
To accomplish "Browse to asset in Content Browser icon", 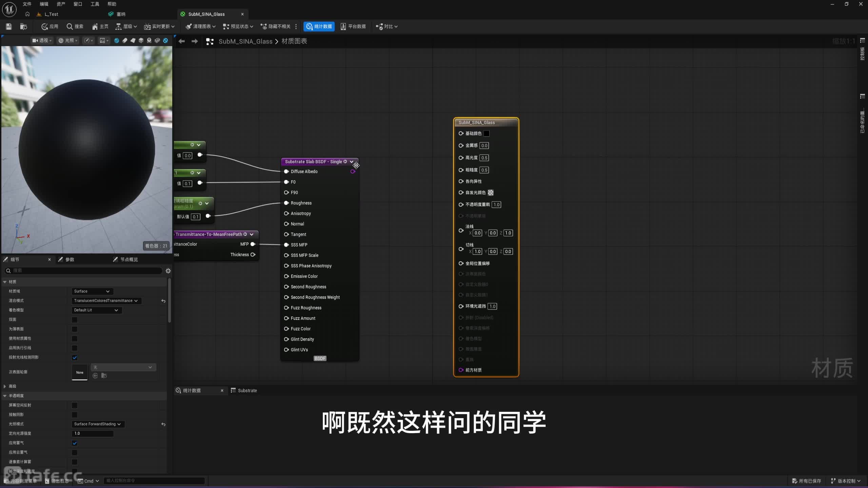I will point(23,26).
